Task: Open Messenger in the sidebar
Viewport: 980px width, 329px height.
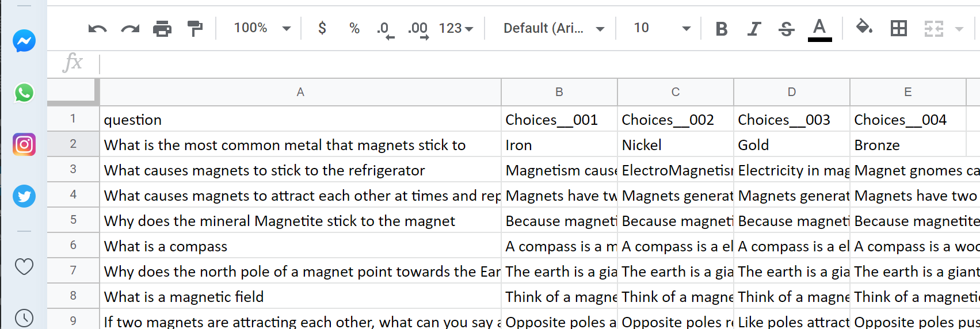Action: [x=24, y=41]
